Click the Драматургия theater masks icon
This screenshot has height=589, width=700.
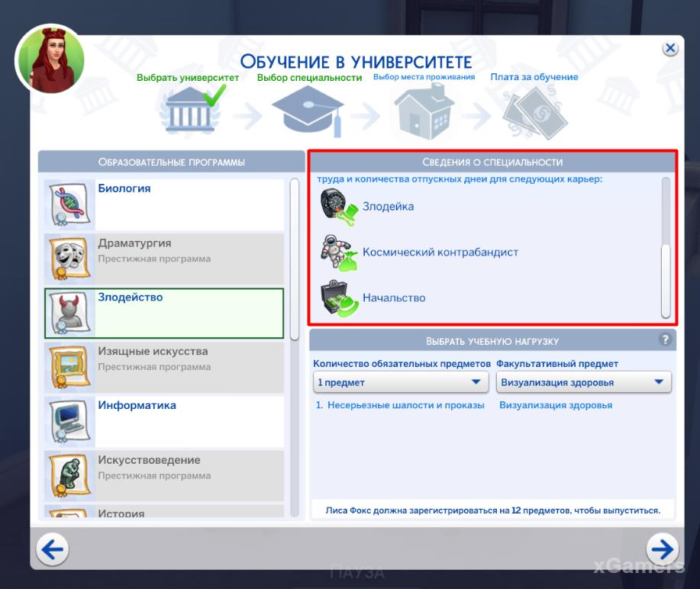69,259
